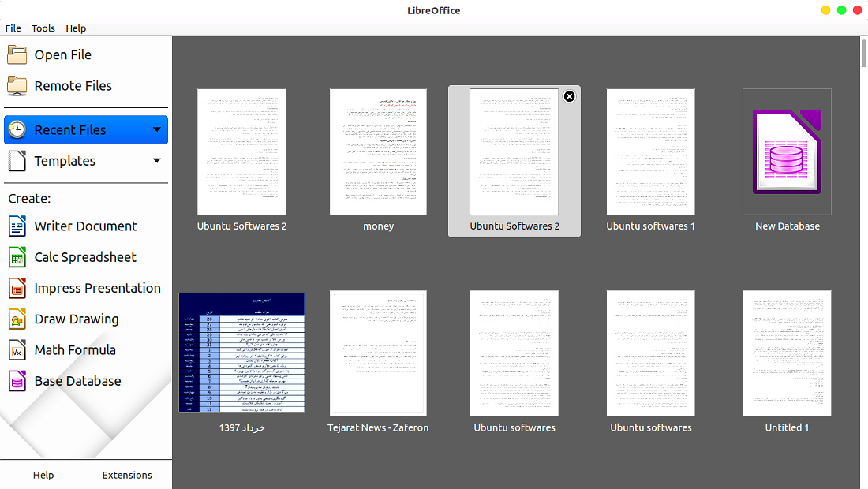Remove highlighted Ubuntu Softwares 2 with the X button
Screen dimensions: 868x489
[x=569, y=97]
